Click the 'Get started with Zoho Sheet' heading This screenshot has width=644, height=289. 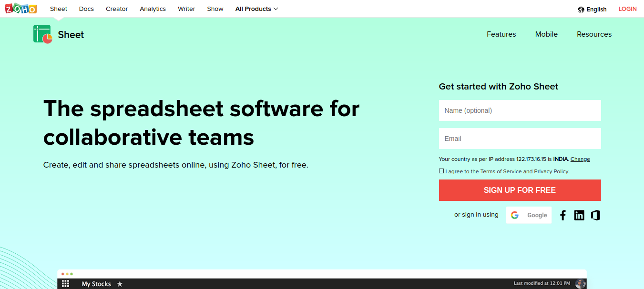(x=499, y=87)
